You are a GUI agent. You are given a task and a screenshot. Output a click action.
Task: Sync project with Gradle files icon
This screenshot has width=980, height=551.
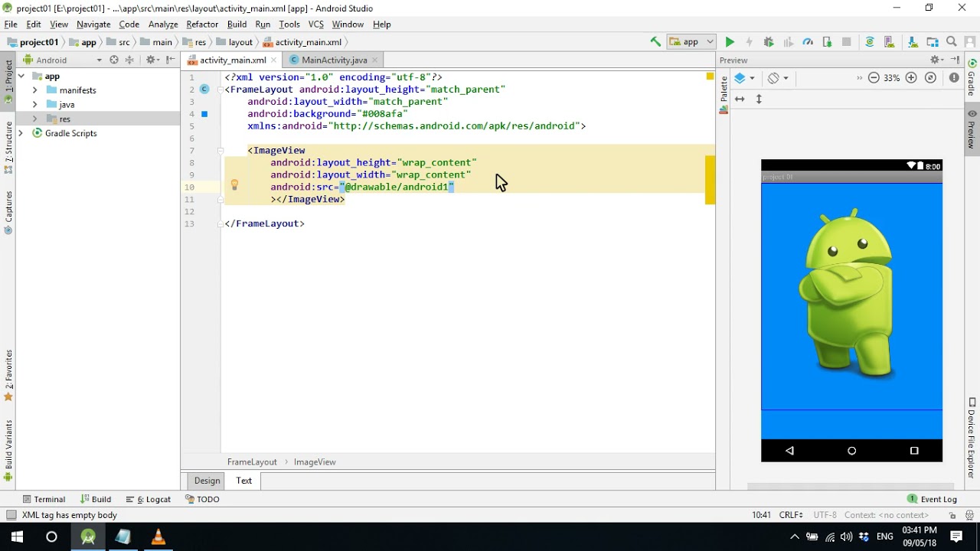coord(870,42)
